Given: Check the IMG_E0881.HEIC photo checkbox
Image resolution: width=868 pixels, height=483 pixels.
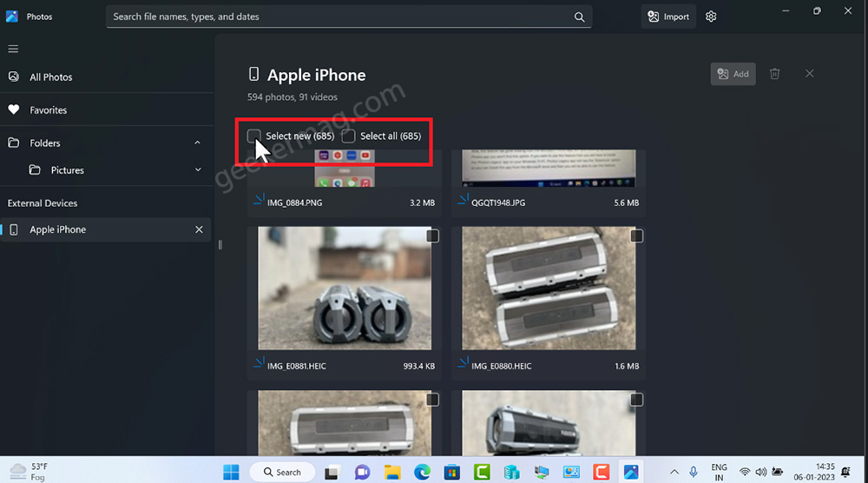Looking at the screenshot, I should (432, 236).
